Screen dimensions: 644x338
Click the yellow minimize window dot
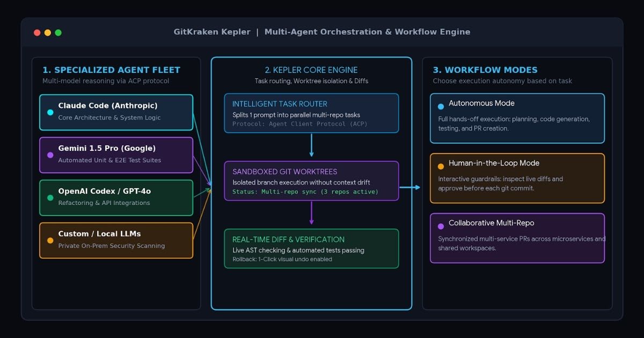coord(48,33)
